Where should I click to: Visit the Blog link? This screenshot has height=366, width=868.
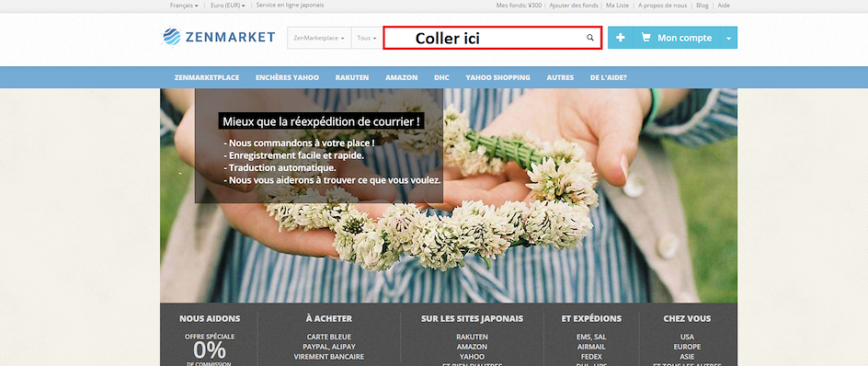[x=702, y=6]
